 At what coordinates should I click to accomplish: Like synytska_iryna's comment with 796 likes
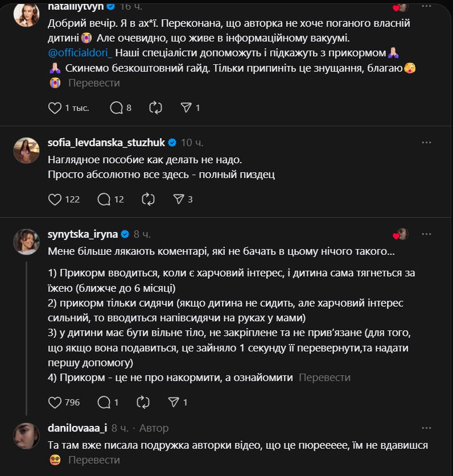point(55,402)
